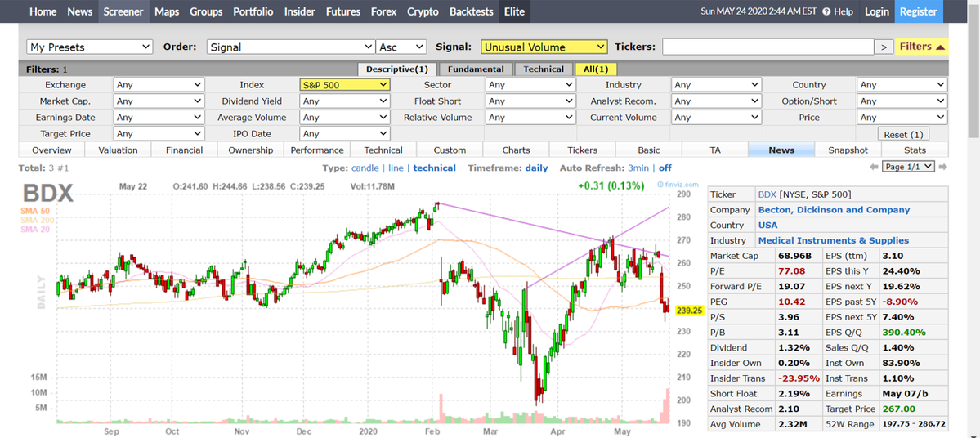Go to previous page arrow icon
Viewport: 980px width, 438px height.
tap(875, 167)
